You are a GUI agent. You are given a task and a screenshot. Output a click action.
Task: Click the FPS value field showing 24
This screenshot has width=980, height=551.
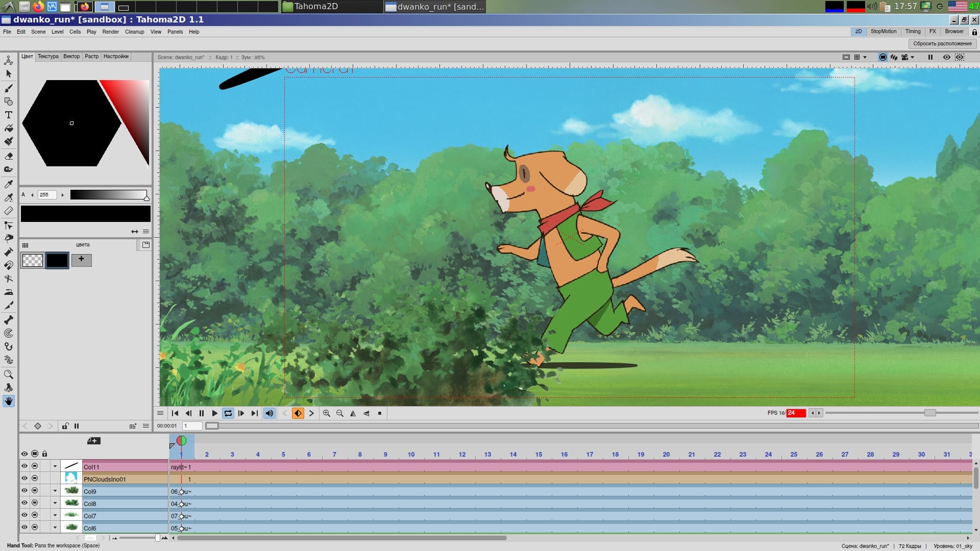pyautogui.click(x=795, y=413)
